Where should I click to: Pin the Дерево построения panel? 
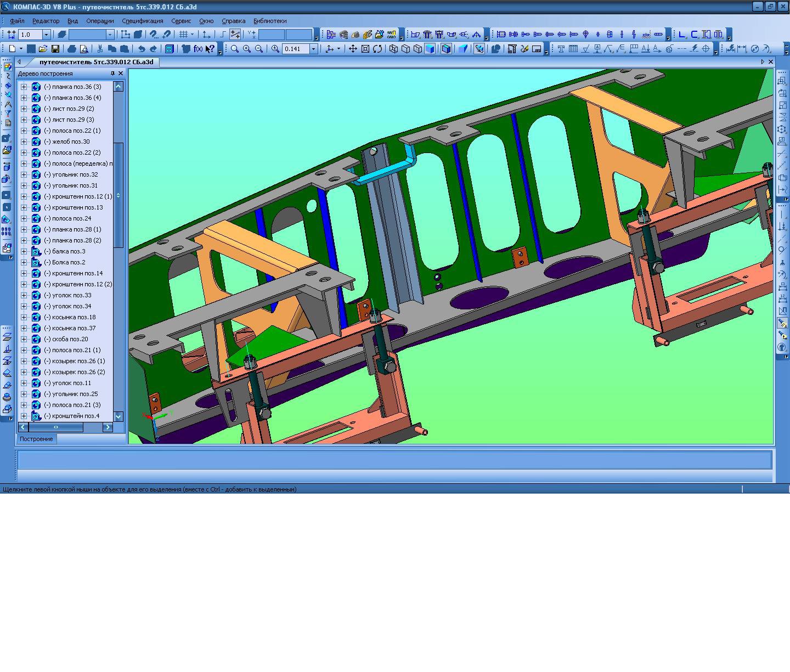[x=112, y=74]
